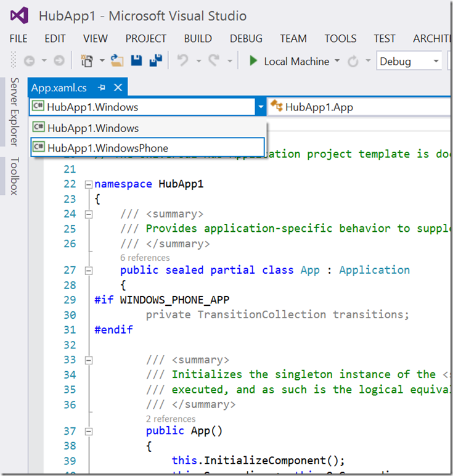Click the New Project toolbar icon
The height and width of the screenshot is (476, 453).
click(87, 60)
